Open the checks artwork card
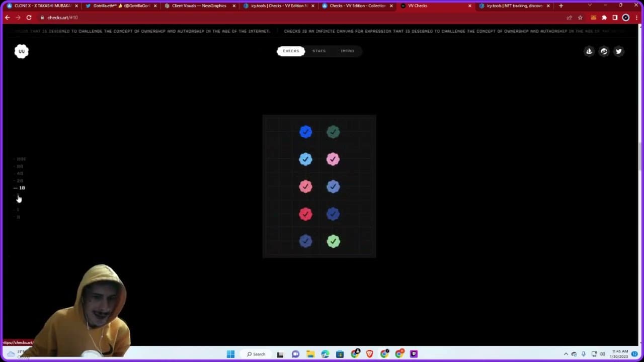The image size is (644, 362). coord(319,186)
